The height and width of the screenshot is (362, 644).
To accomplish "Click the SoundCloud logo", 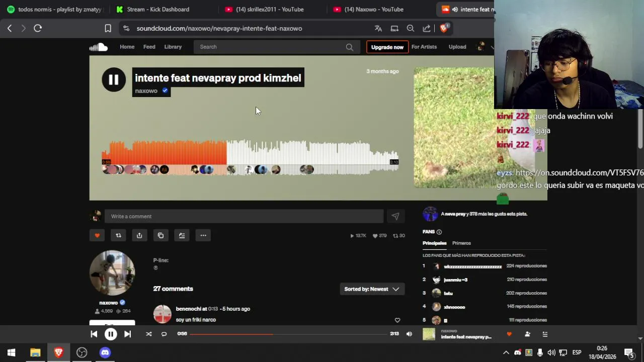I will (x=99, y=47).
